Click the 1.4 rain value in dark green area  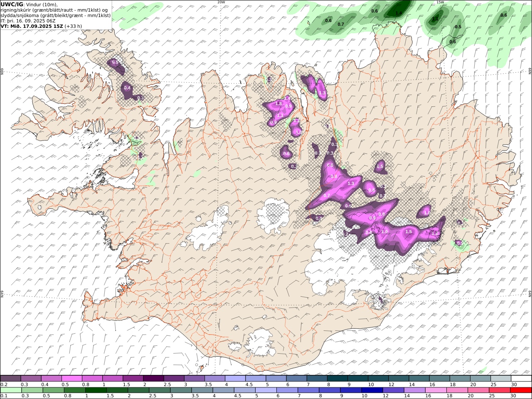[x=399, y=13]
